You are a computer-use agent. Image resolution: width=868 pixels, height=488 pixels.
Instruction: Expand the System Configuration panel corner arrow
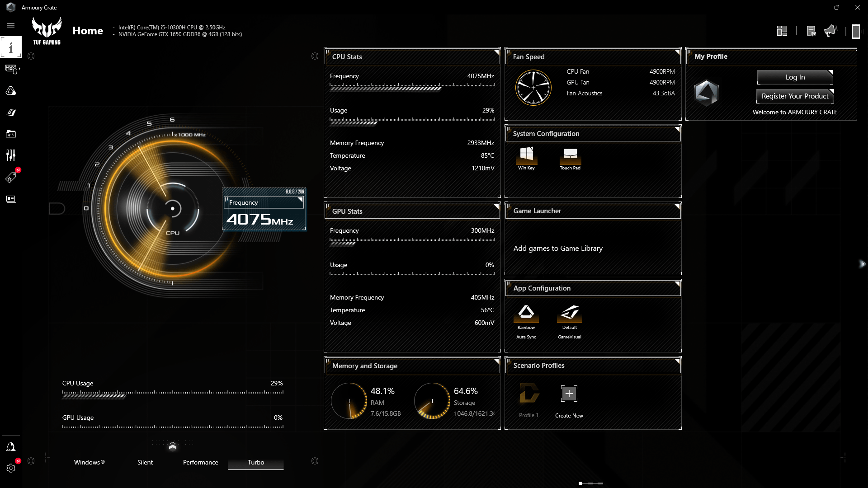677,130
